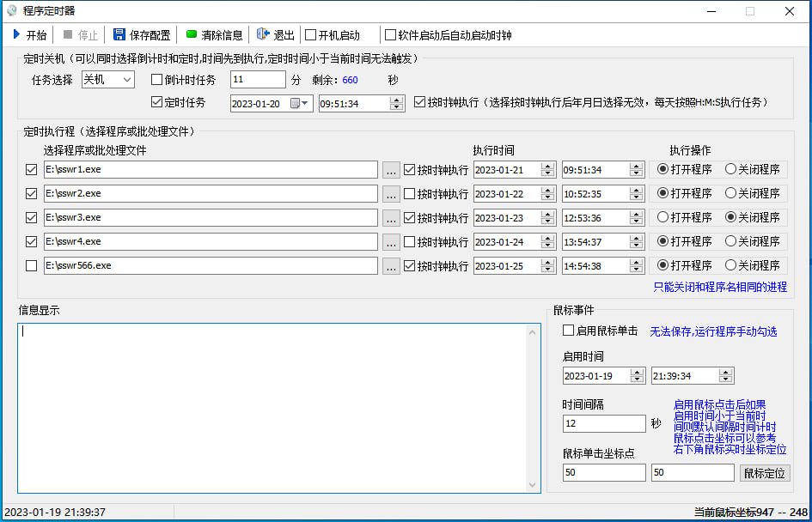Enable 软件启动后自动启动时钟 option
Image resolution: width=812 pixels, height=522 pixels.
(x=391, y=35)
